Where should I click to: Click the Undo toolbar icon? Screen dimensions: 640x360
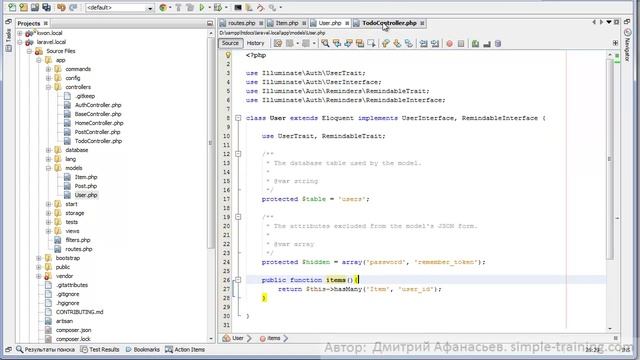click(61, 7)
